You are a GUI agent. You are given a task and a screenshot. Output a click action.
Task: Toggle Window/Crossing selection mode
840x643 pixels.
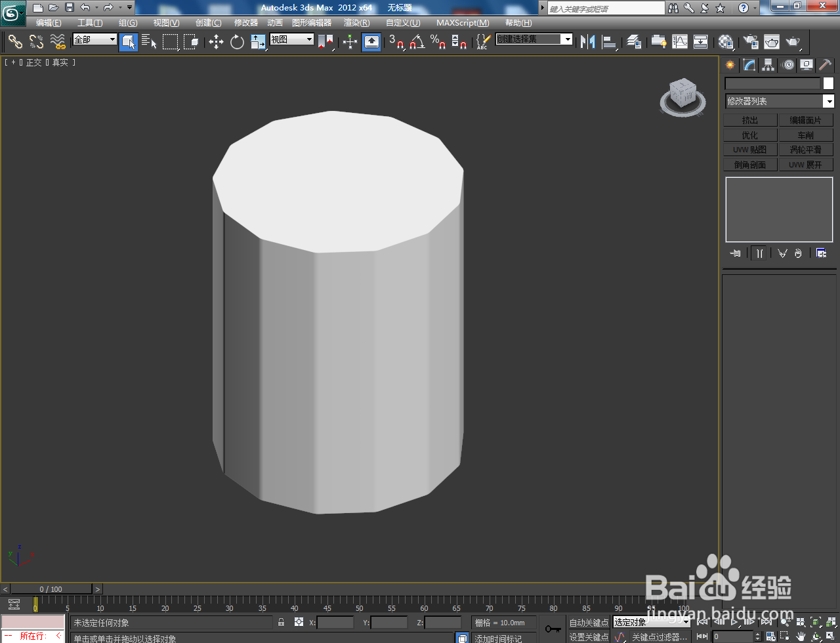coord(191,42)
